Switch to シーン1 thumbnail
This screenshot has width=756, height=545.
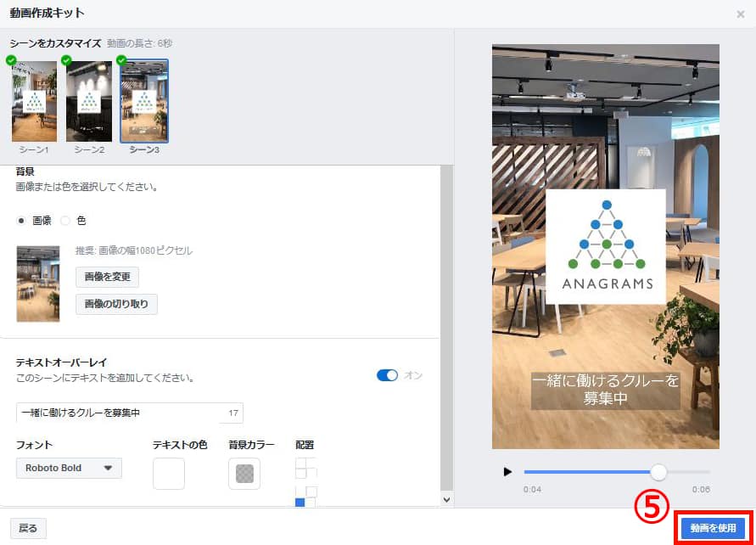click(34, 101)
